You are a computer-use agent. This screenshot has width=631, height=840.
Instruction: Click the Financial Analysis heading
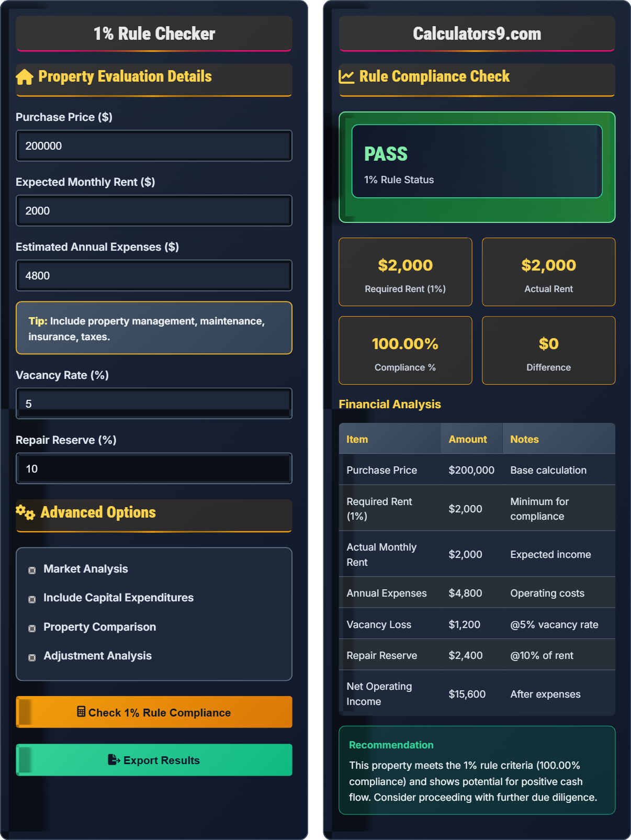coord(390,404)
